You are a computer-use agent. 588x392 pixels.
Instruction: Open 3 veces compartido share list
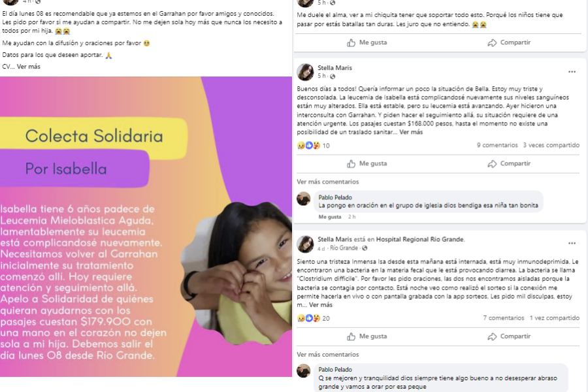click(x=551, y=145)
